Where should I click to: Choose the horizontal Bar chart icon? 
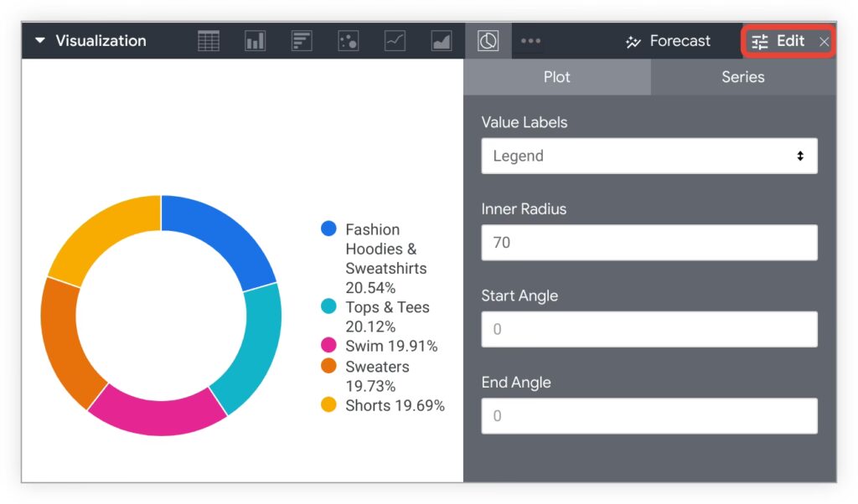[x=302, y=41]
